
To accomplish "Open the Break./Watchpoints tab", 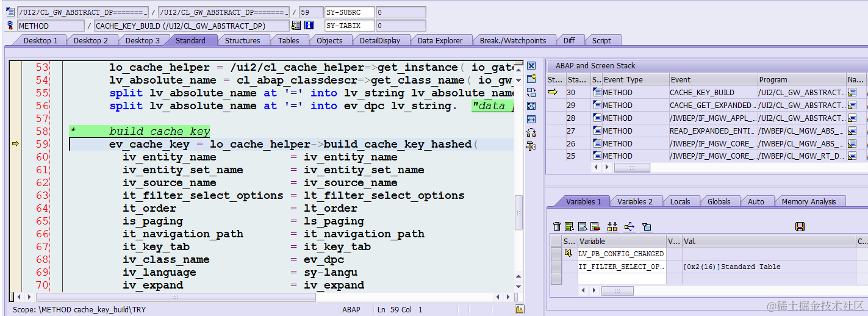I will coord(512,40).
